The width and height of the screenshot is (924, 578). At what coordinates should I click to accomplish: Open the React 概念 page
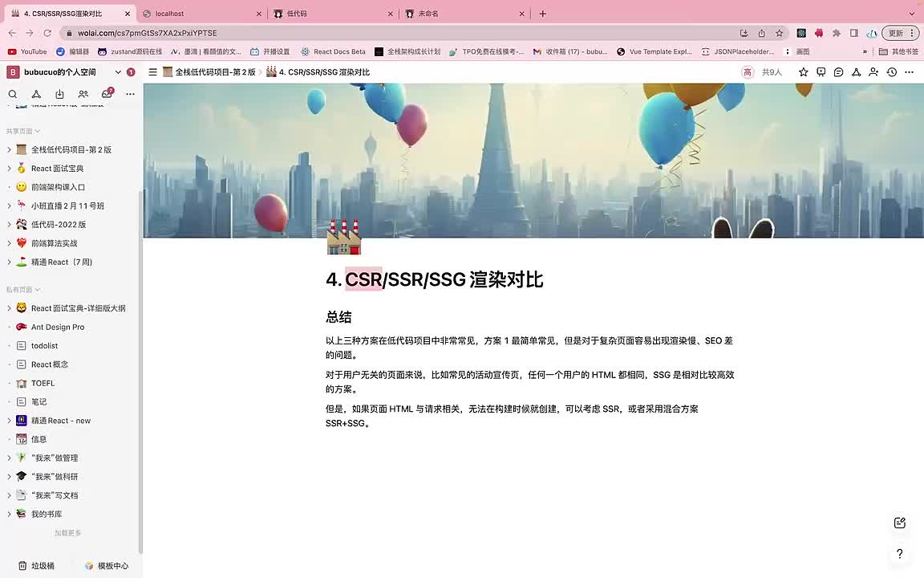point(50,364)
